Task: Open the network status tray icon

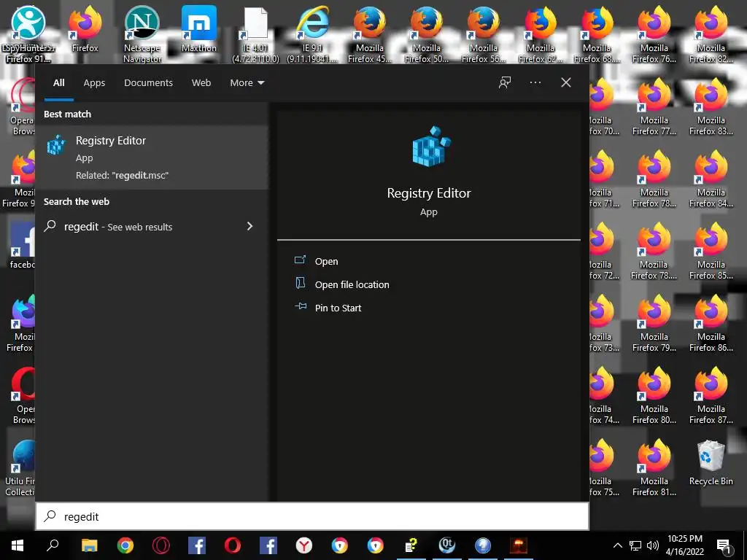Action: click(x=635, y=545)
